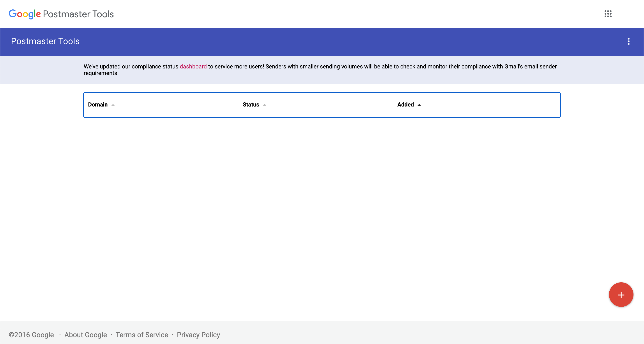Open the Google apps grid launcher
This screenshot has height=344, width=644.
[608, 14]
